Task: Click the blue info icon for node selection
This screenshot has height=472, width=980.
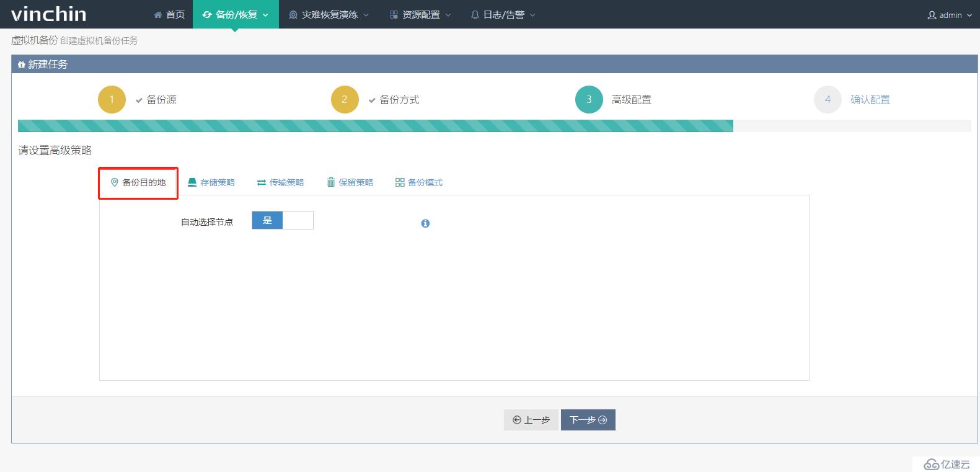Action: [425, 223]
